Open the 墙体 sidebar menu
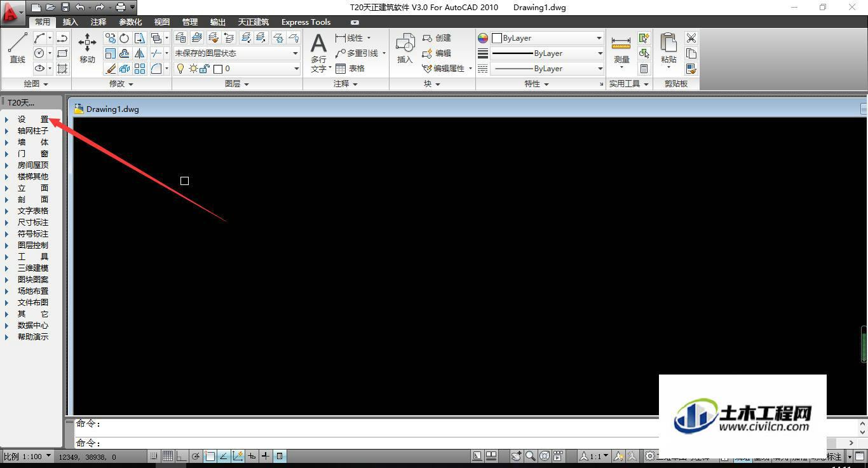 coord(32,142)
